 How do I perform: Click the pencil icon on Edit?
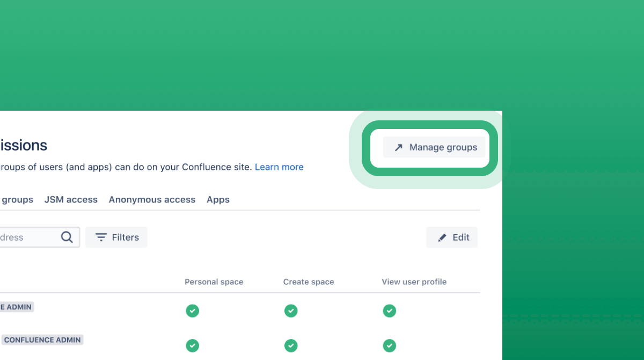click(x=442, y=237)
